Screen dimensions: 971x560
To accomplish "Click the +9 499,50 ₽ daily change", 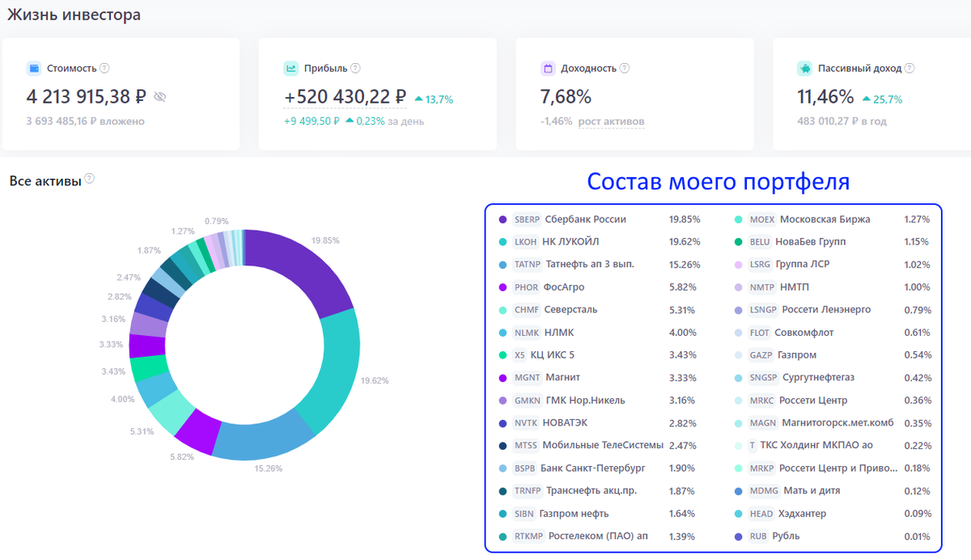I will click(312, 121).
